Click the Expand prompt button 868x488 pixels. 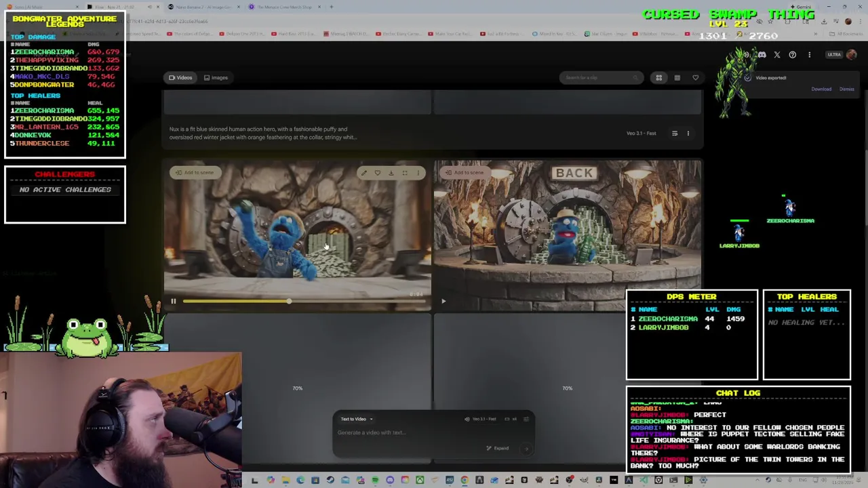point(498,448)
